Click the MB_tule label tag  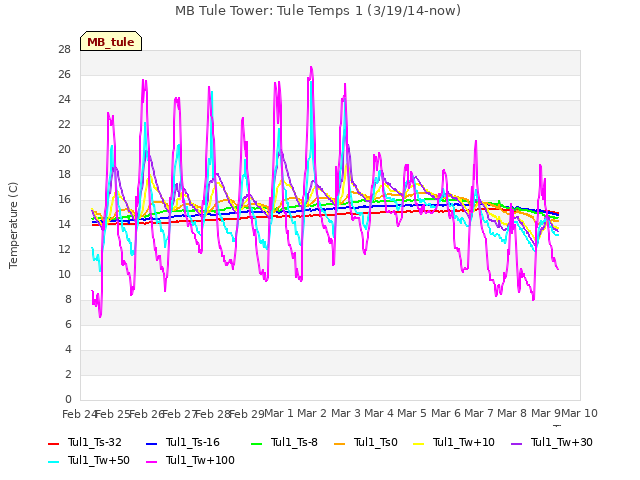click(111, 41)
